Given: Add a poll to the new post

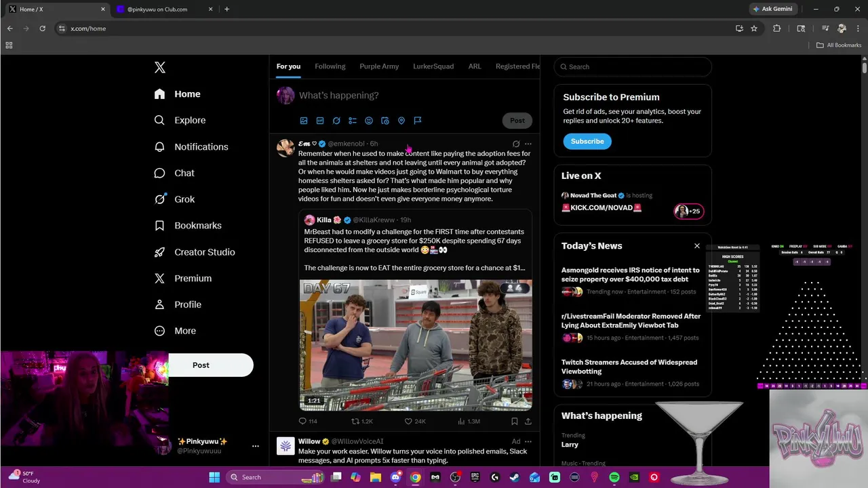Looking at the screenshot, I should (353, 121).
